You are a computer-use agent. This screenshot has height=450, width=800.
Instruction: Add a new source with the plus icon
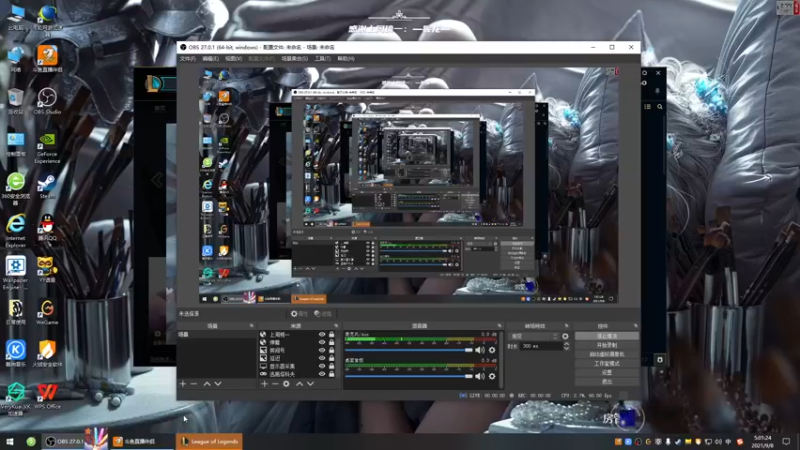point(264,384)
